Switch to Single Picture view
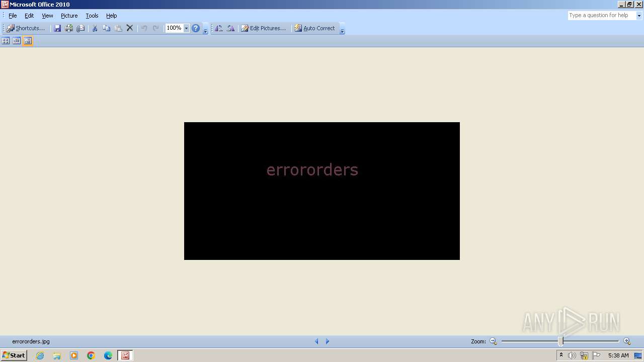Image resolution: width=644 pixels, height=362 pixels. tap(28, 41)
